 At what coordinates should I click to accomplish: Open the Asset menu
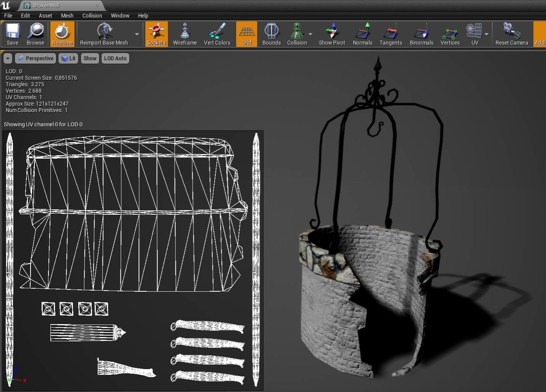tap(45, 16)
